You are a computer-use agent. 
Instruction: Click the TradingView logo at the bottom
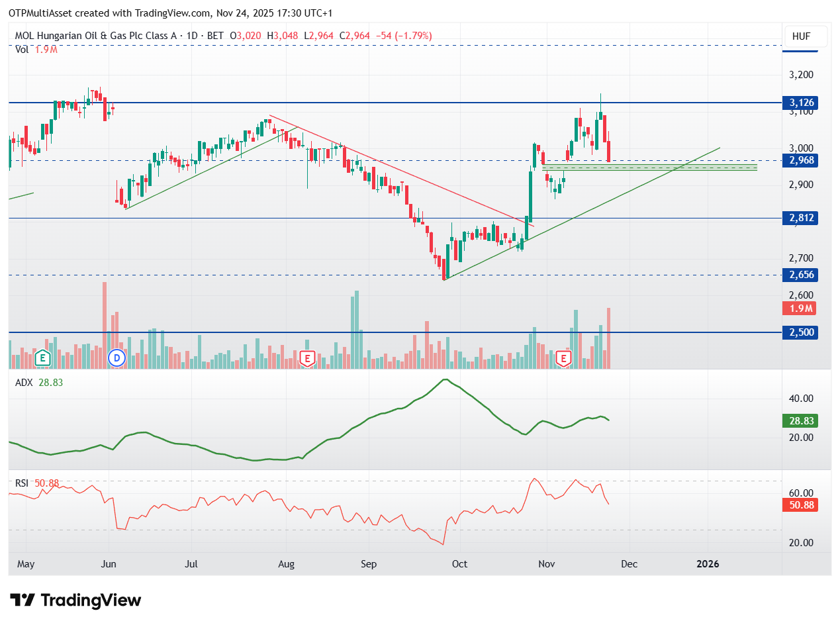[76, 601]
